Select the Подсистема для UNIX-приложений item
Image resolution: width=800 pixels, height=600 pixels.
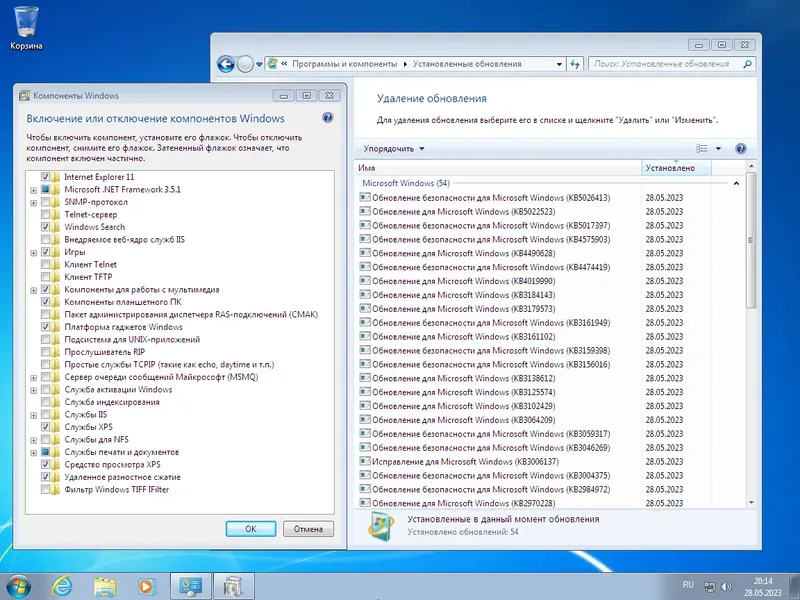132,339
